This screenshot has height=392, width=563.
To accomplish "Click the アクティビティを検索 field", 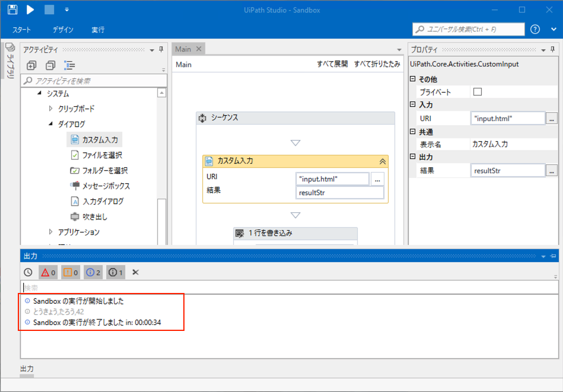I will (x=94, y=81).
